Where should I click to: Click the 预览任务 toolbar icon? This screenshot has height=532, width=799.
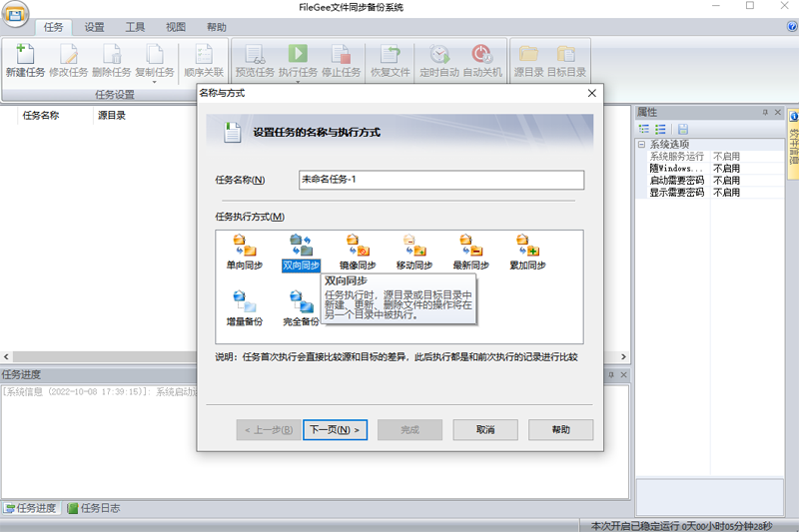tap(255, 60)
